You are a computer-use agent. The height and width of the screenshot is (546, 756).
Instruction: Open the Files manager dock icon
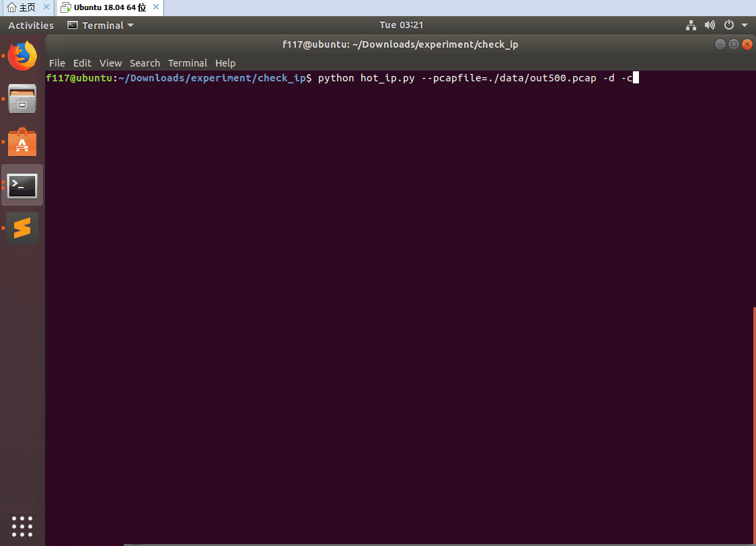coord(22,99)
